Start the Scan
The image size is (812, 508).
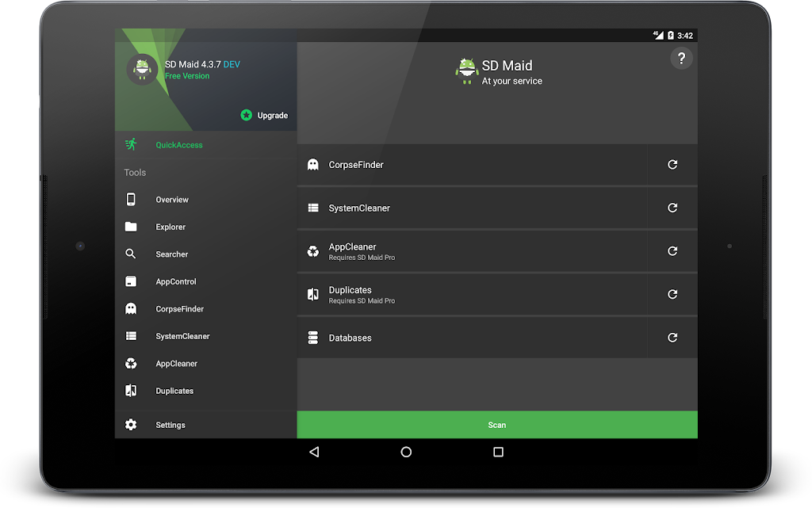tap(497, 425)
